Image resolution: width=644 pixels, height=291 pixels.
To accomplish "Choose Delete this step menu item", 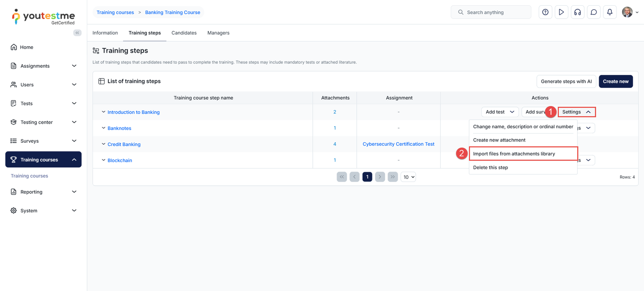I will (523, 168).
